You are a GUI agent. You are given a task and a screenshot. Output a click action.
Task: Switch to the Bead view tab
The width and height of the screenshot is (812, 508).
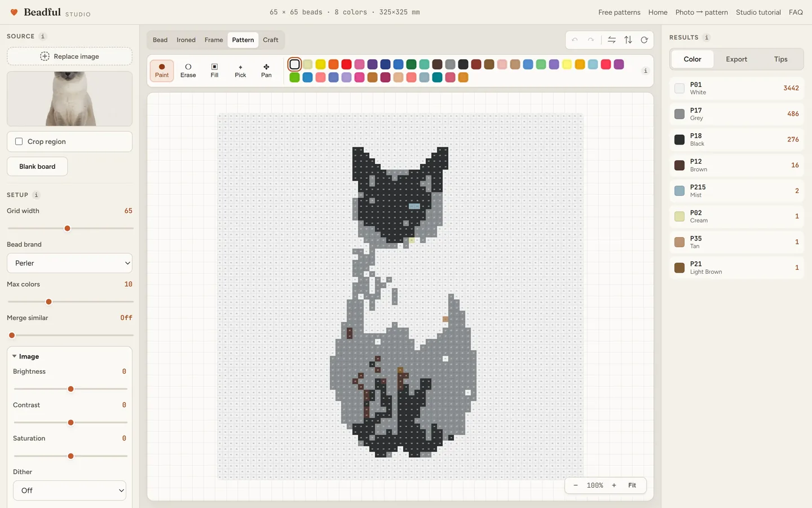[160, 40]
